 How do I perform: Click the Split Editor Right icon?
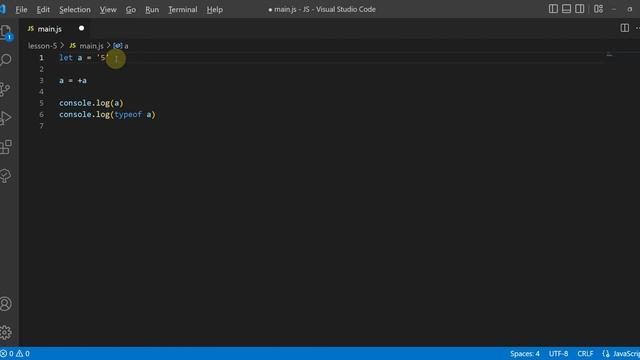pyautogui.click(x=624, y=28)
